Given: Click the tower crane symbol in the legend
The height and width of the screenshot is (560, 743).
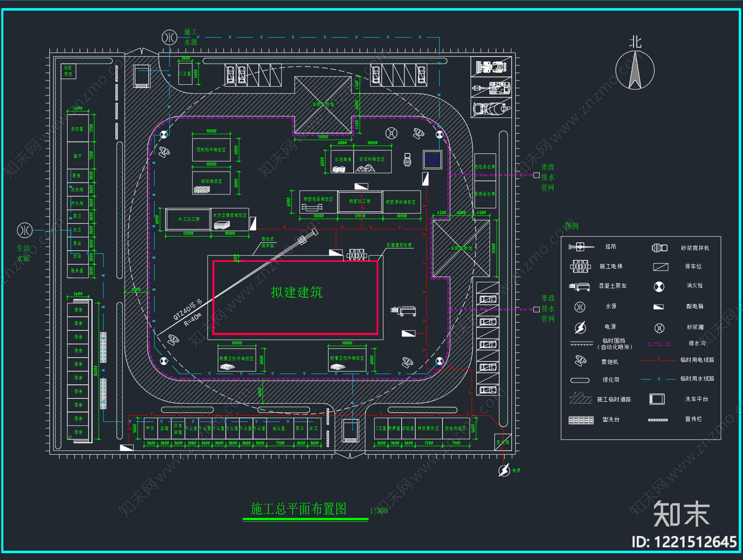Looking at the screenshot, I should click(580, 247).
